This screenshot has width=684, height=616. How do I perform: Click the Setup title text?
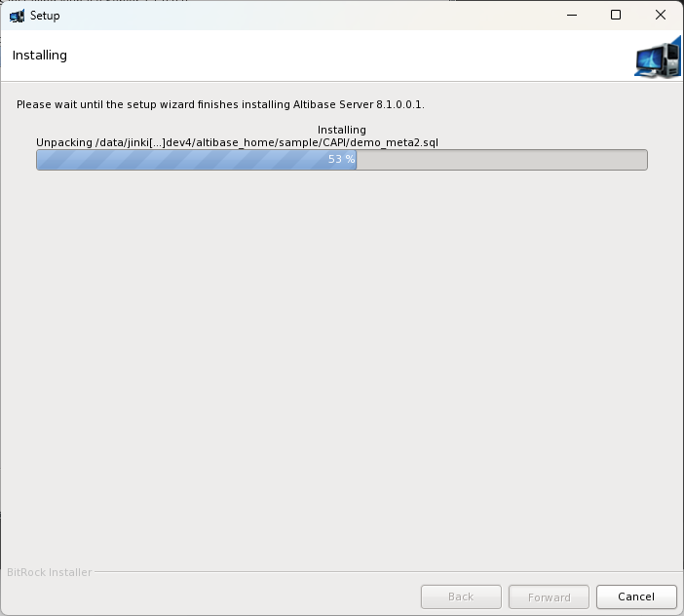pos(45,16)
